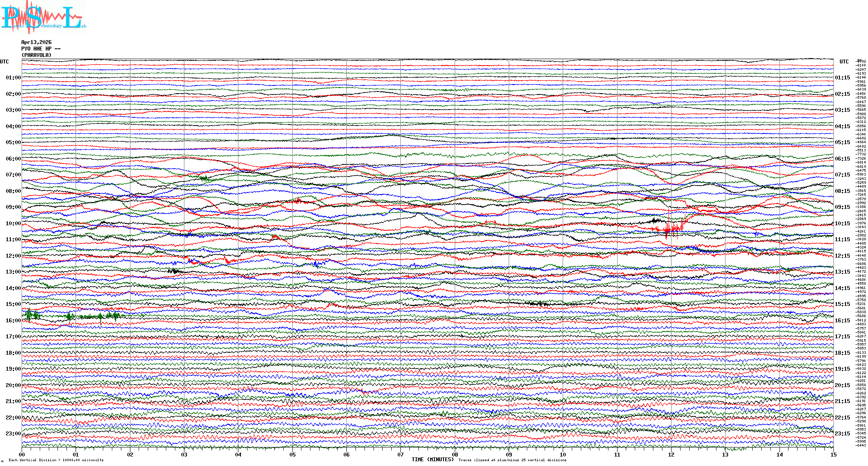Screen dimensions: 868x466
Task: Click minute 00 on bottom time axis
Action: (x=22, y=455)
